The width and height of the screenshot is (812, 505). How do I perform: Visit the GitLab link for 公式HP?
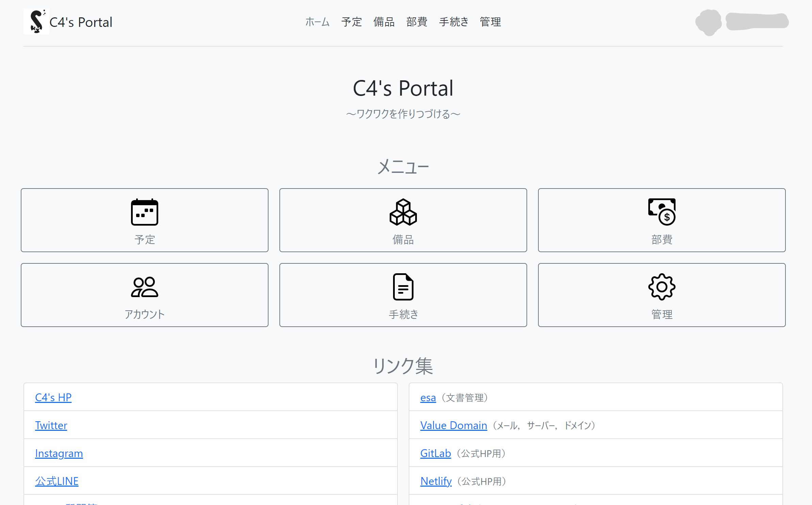[435, 453]
